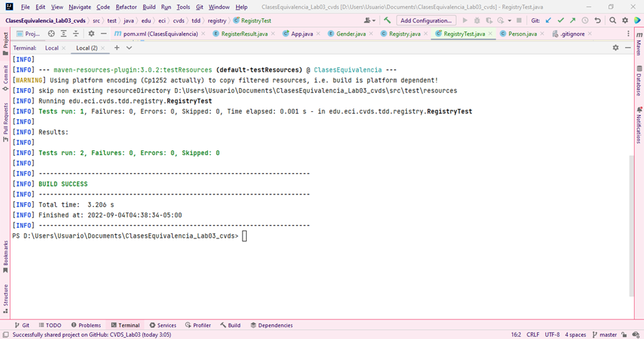Viewport: 644px width, 339px height.
Task: Click the Stop square icon
Action: point(519,20)
